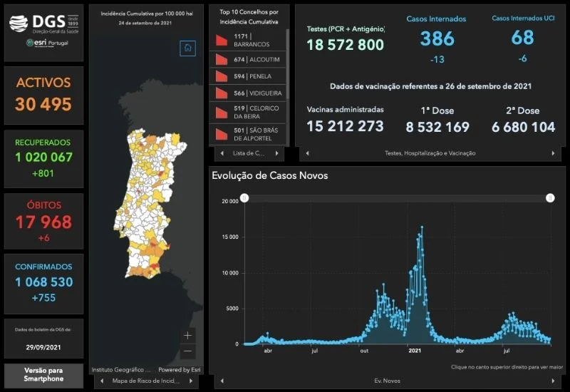
Task: Select list row 566 | VIDIGUEIRA
Action: 247,93
